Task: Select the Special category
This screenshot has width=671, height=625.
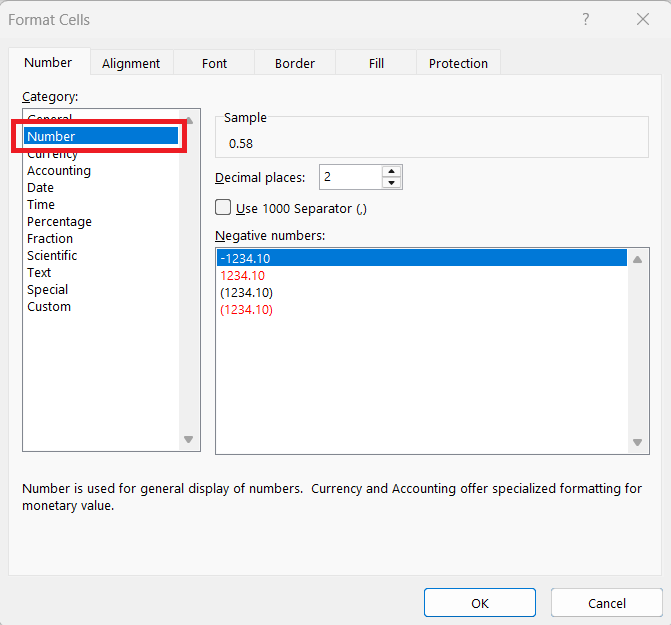Action: point(101,290)
